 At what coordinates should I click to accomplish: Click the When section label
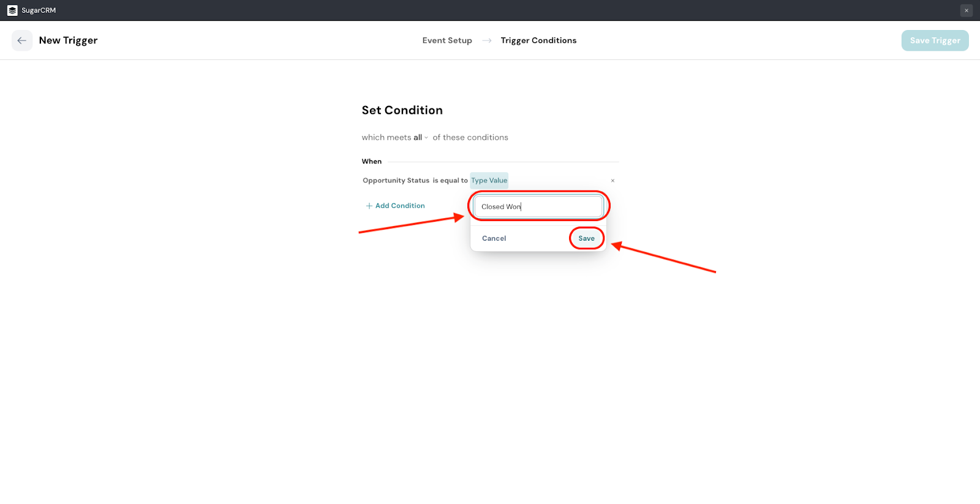[x=371, y=162]
